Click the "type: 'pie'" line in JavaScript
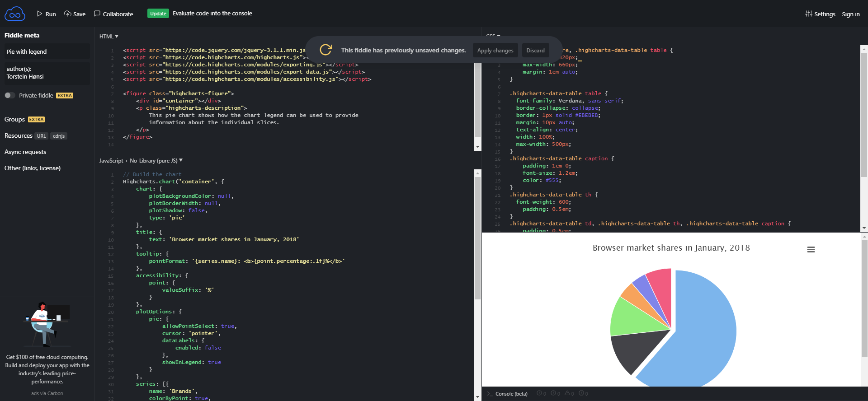Screen dimensions: 868x401 tap(167, 218)
